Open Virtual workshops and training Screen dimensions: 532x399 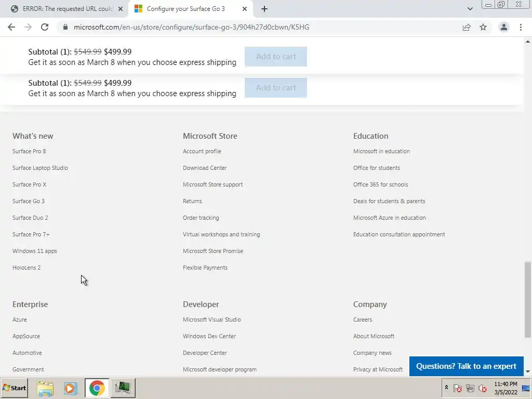221,234
